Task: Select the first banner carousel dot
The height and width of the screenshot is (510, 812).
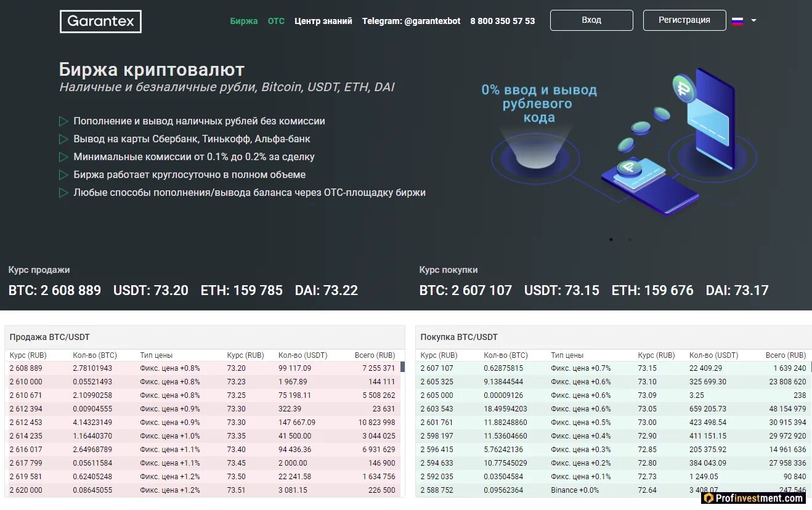Action: pos(611,239)
